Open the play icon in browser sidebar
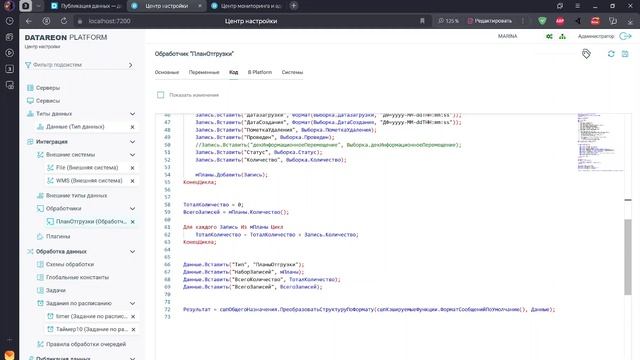 click(9, 53)
